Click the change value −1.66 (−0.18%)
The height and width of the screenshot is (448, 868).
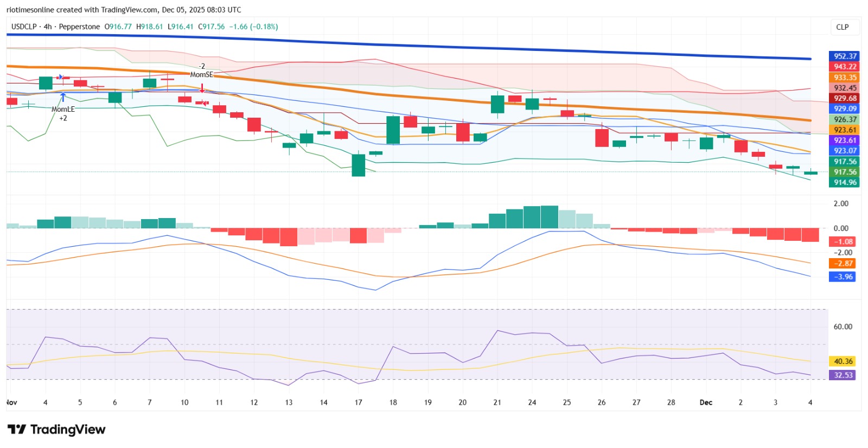click(x=253, y=27)
